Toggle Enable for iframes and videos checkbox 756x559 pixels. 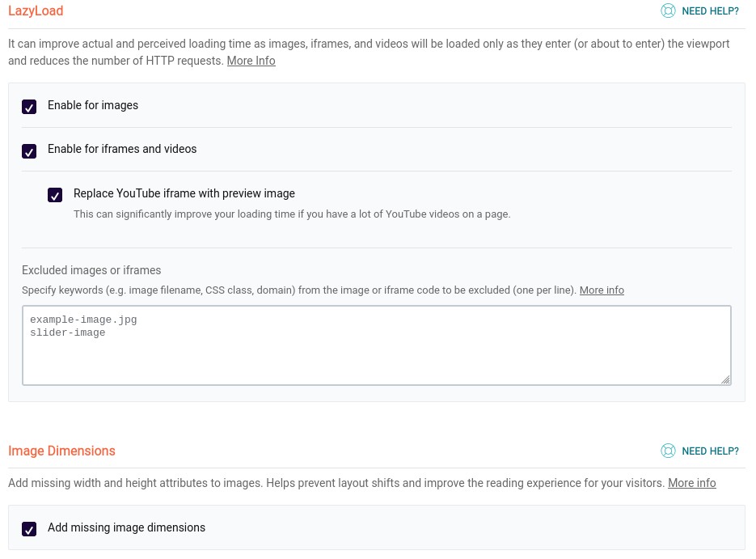[x=29, y=151]
